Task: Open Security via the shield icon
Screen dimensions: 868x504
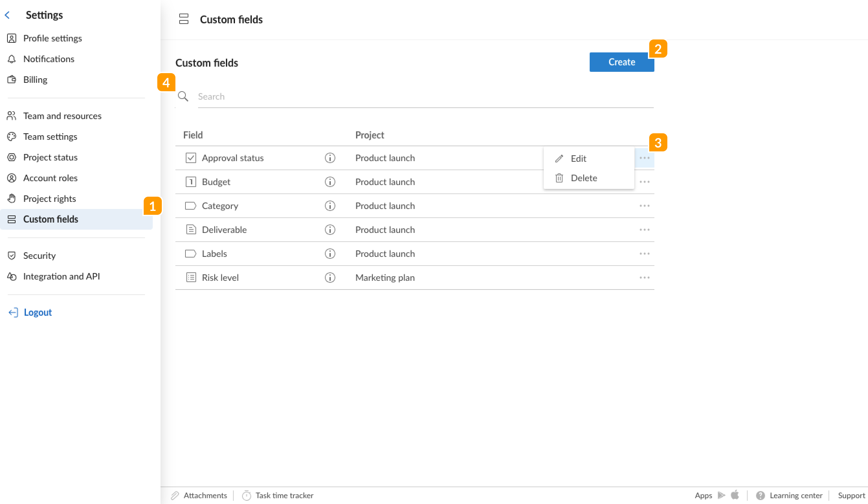Action: point(12,256)
